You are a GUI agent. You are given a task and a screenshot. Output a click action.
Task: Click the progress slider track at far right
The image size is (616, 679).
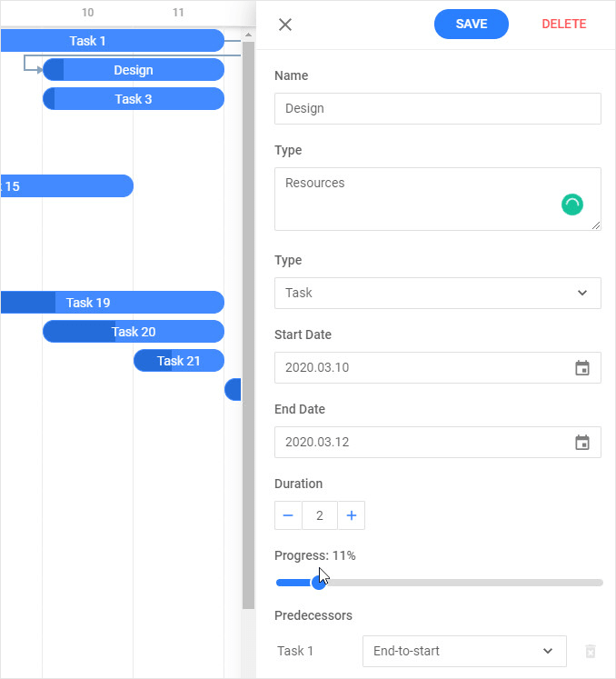tap(598, 583)
